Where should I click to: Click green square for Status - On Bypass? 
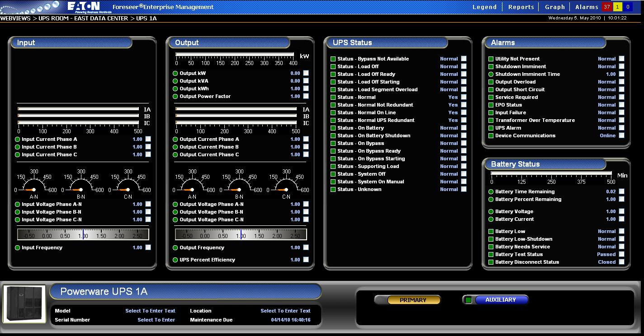[333, 143]
